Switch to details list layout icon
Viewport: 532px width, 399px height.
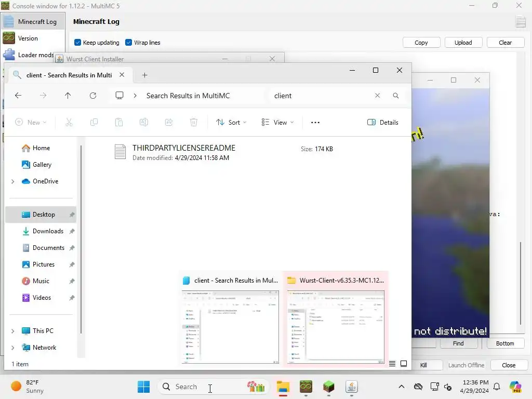click(392, 364)
